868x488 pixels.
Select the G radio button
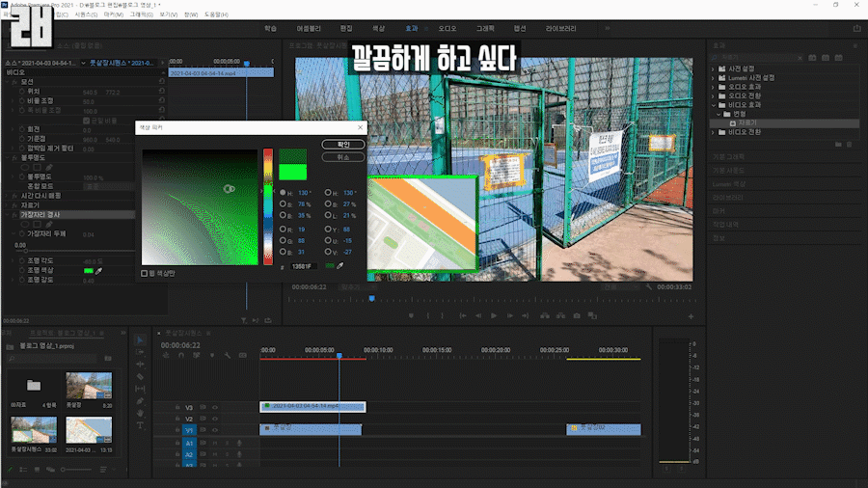tap(283, 241)
